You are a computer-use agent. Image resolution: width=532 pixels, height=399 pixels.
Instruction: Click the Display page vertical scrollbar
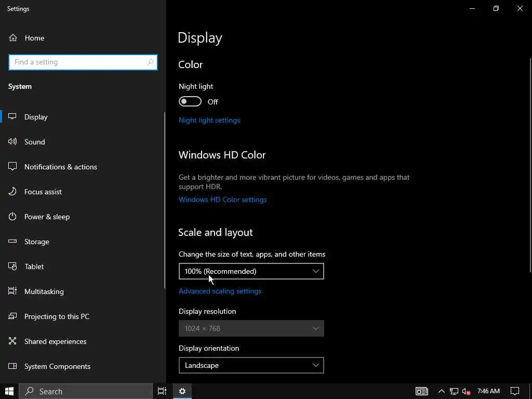coord(530,165)
